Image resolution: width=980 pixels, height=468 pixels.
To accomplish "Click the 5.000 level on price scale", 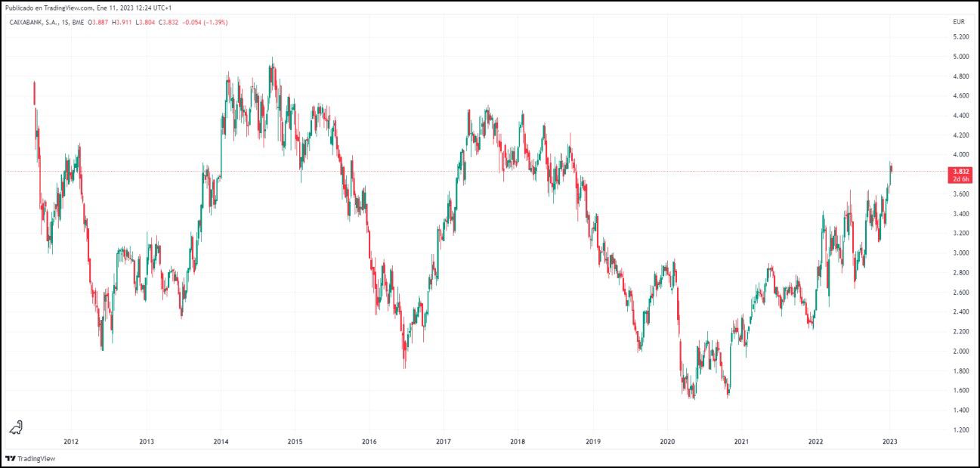I will (x=960, y=57).
